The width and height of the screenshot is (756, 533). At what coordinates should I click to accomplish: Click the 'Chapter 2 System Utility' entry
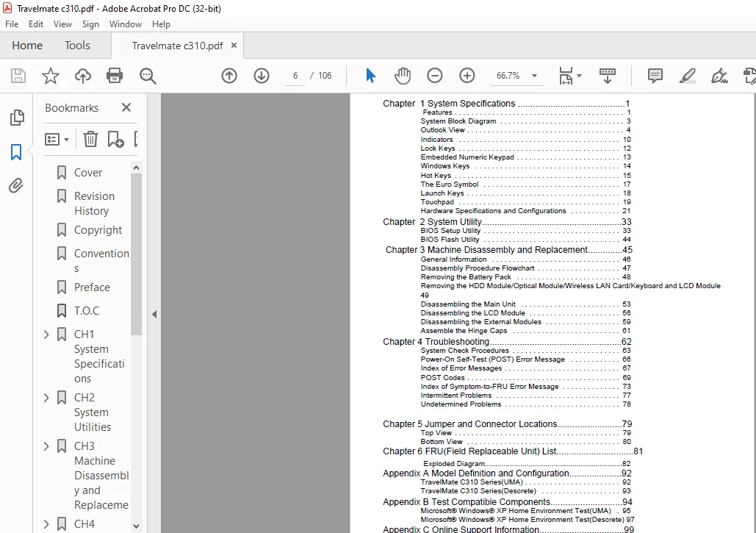tap(507, 222)
